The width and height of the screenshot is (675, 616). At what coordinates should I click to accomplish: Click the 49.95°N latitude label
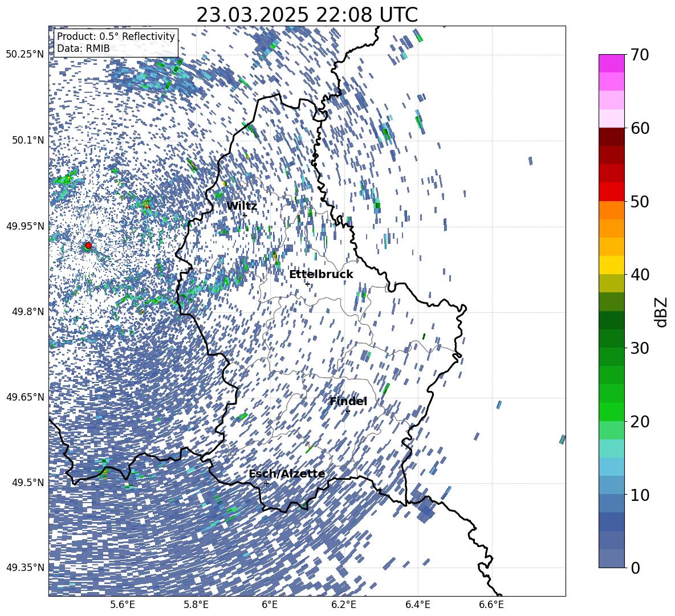pyautogui.click(x=25, y=226)
